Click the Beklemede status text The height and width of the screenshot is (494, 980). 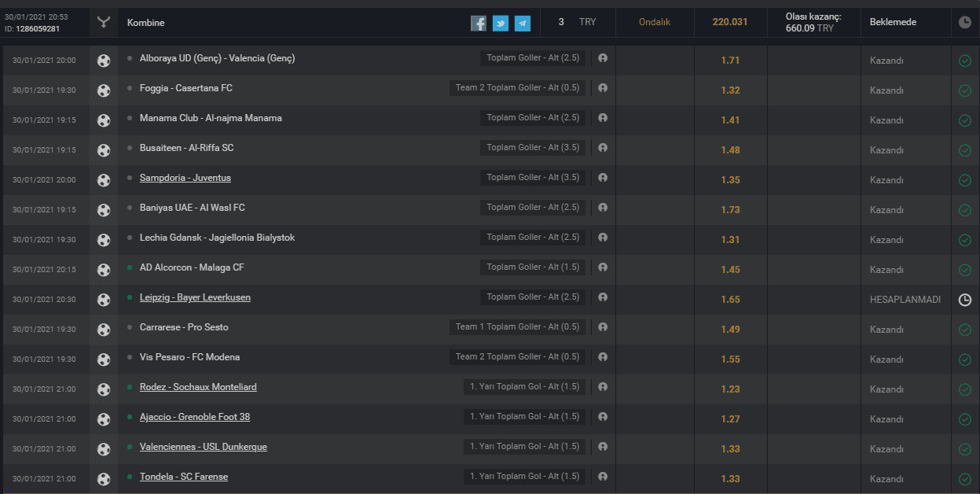tap(894, 22)
